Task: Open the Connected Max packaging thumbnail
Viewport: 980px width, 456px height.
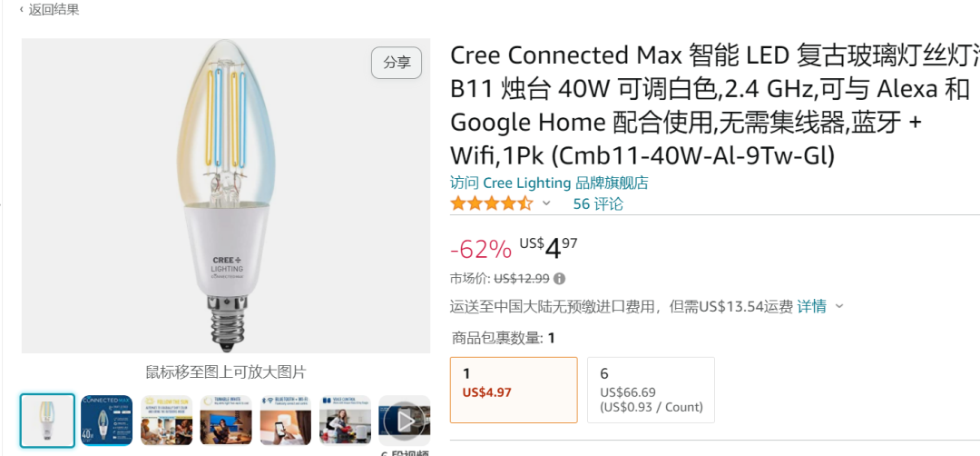Action: pyautogui.click(x=107, y=420)
